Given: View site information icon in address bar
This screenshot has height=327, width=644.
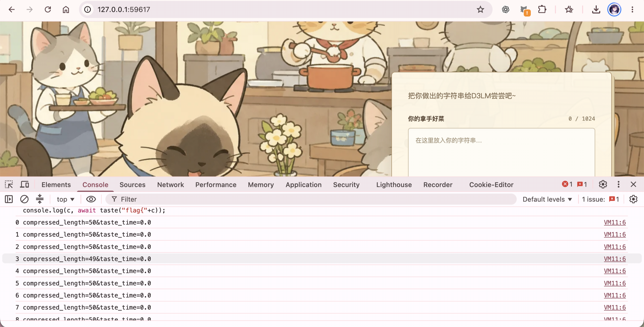Looking at the screenshot, I should pyautogui.click(x=88, y=10).
